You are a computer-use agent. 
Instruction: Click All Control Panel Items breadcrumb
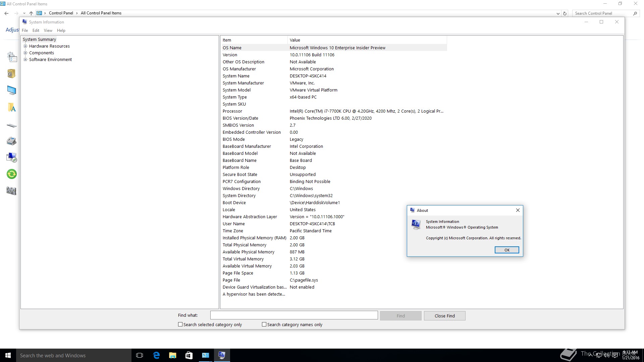101,13
